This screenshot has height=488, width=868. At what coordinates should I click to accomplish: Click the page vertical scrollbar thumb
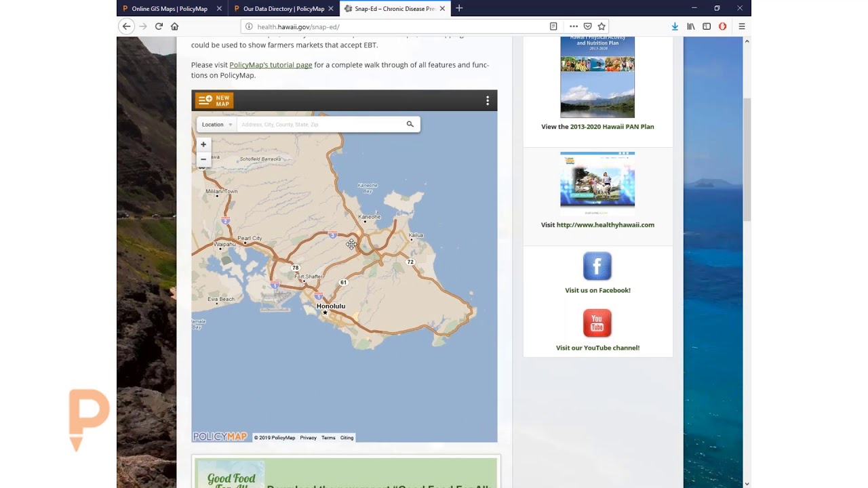[x=747, y=159]
